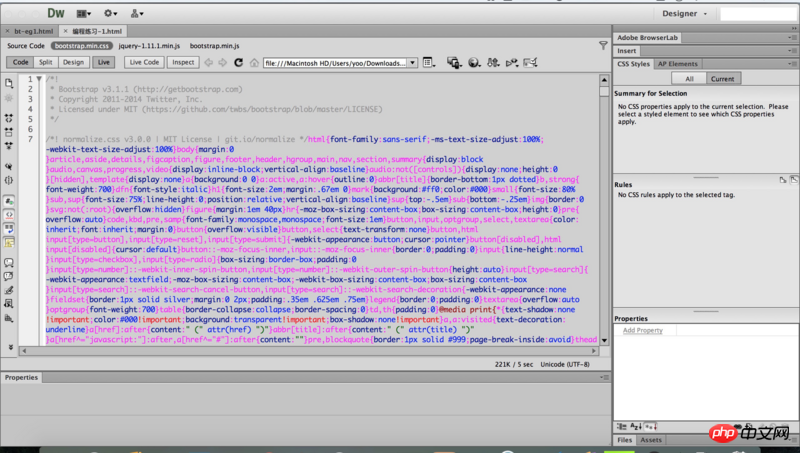The width and height of the screenshot is (800, 453).
Task: Open the address field dropdown arrow
Action: pyautogui.click(x=412, y=63)
